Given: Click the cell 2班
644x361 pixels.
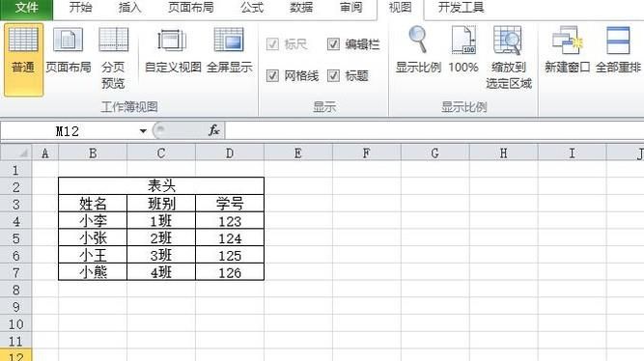Looking at the screenshot, I should [x=161, y=237].
